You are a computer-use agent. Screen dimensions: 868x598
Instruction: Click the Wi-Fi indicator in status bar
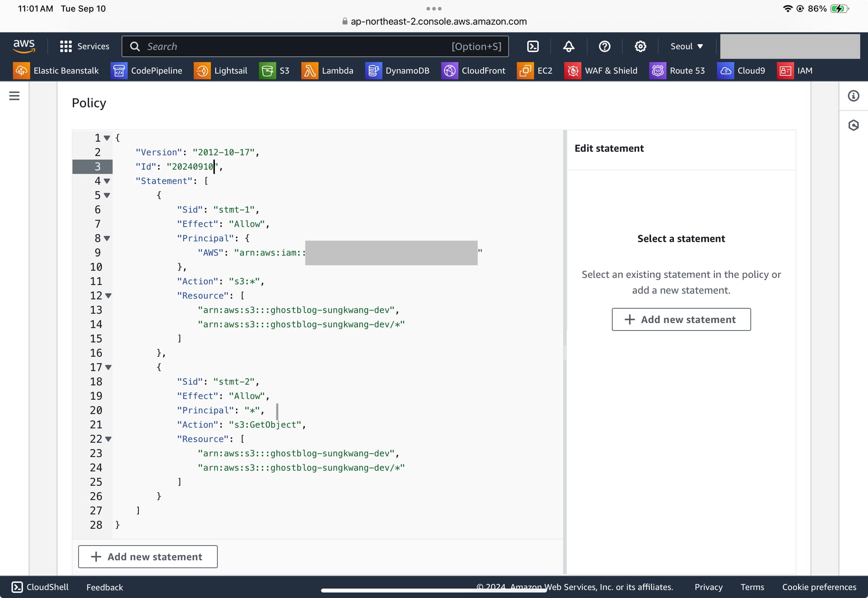pyautogui.click(x=788, y=9)
